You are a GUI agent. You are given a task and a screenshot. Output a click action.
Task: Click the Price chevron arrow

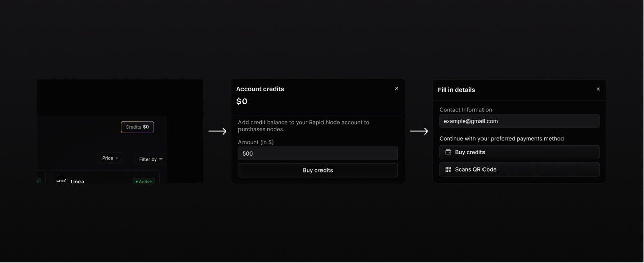[x=117, y=158]
